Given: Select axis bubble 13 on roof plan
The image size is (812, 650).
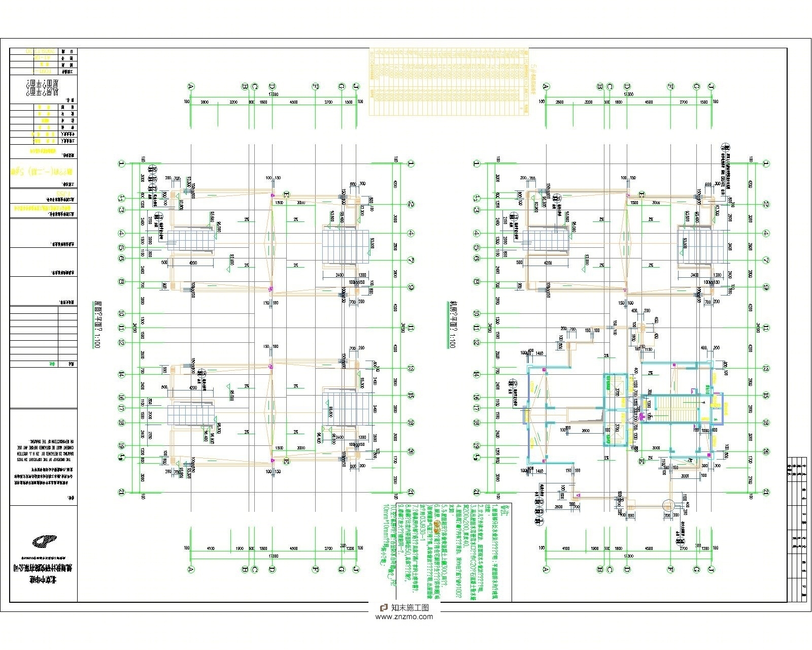Looking at the screenshot, I should pos(411,368).
